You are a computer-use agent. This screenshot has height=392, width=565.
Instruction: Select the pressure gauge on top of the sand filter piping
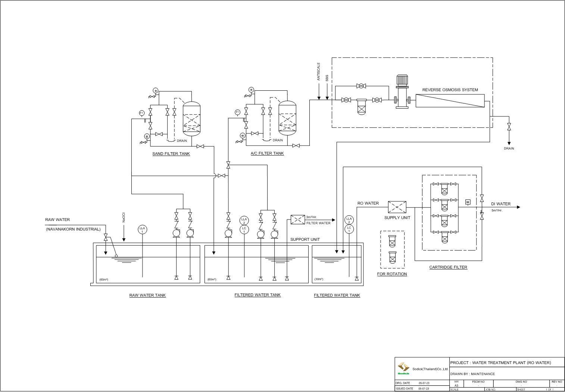tap(155, 90)
